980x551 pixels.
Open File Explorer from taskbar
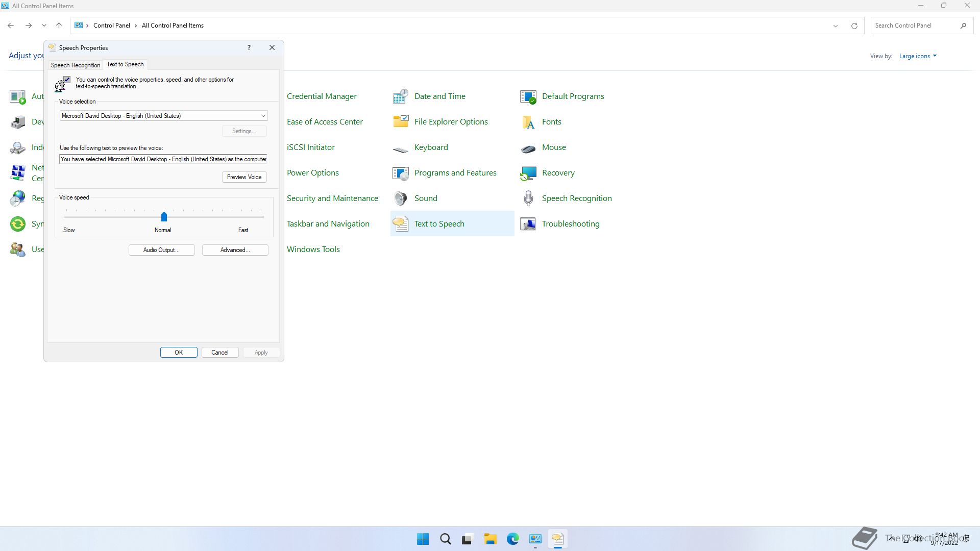pyautogui.click(x=490, y=539)
